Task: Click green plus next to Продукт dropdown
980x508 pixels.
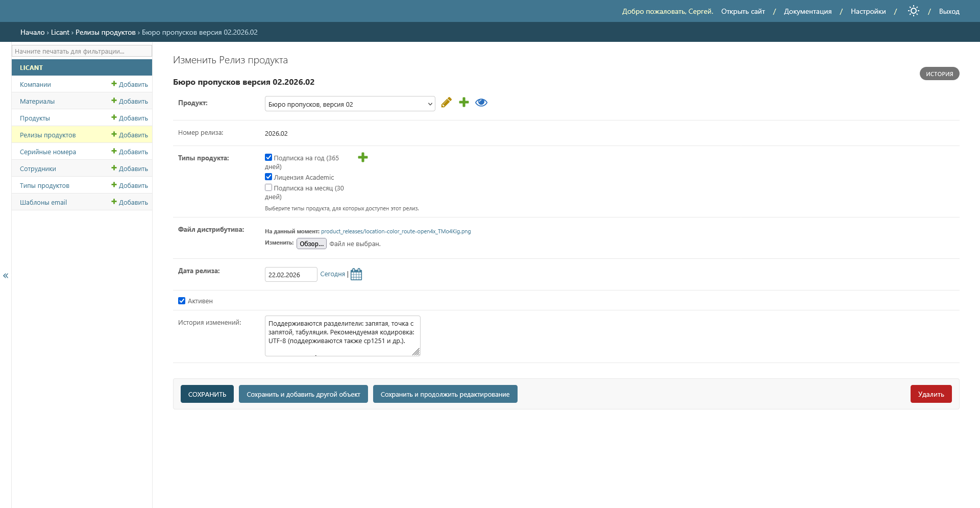Action: coord(463,103)
